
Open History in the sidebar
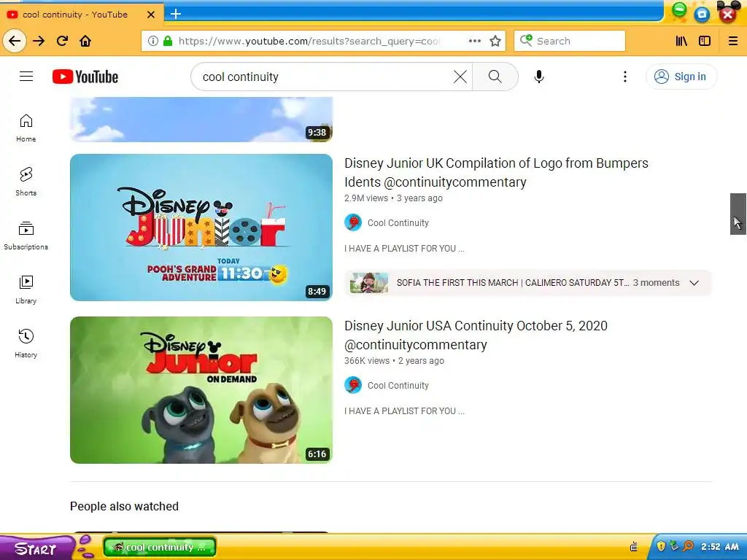[x=26, y=343]
